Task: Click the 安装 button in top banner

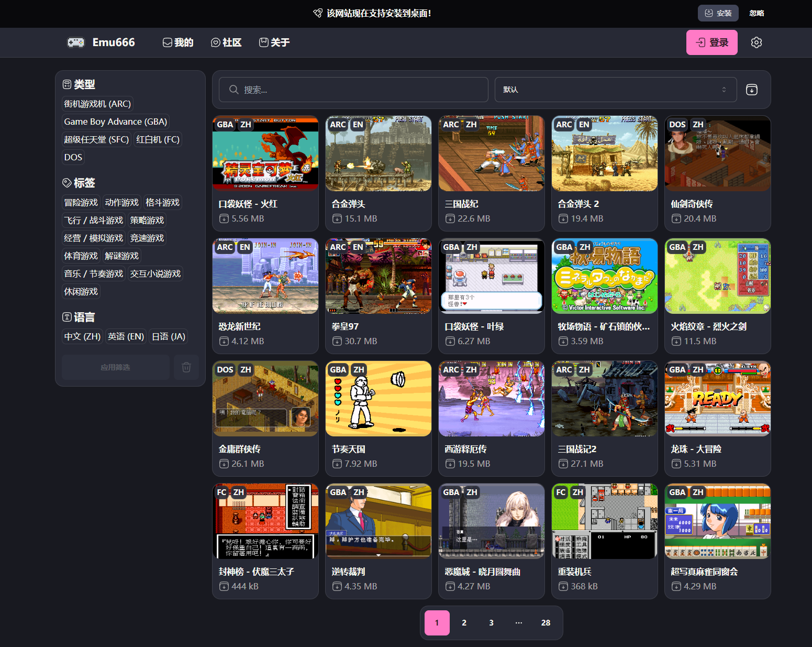Action: click(x=718, y=13)
